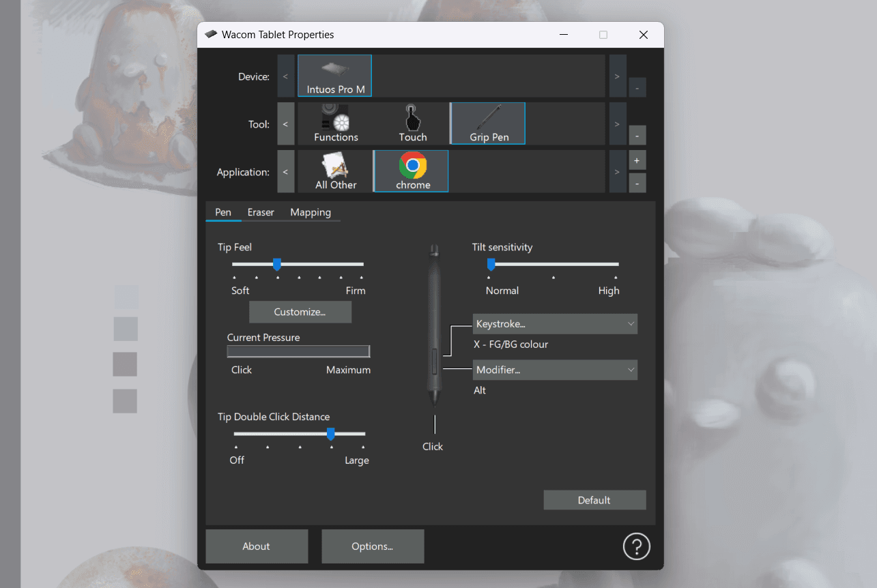
Task: Open the Options dialog button
Action: tap(373, 546)
